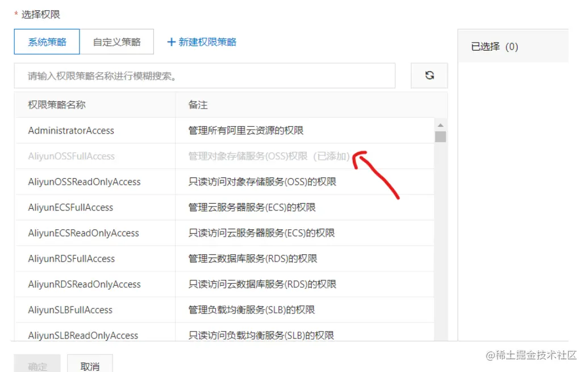Screen dimensions: 588x372
Task: Select the AliyunECSFullAccess policy
Action: pos(70,207)
